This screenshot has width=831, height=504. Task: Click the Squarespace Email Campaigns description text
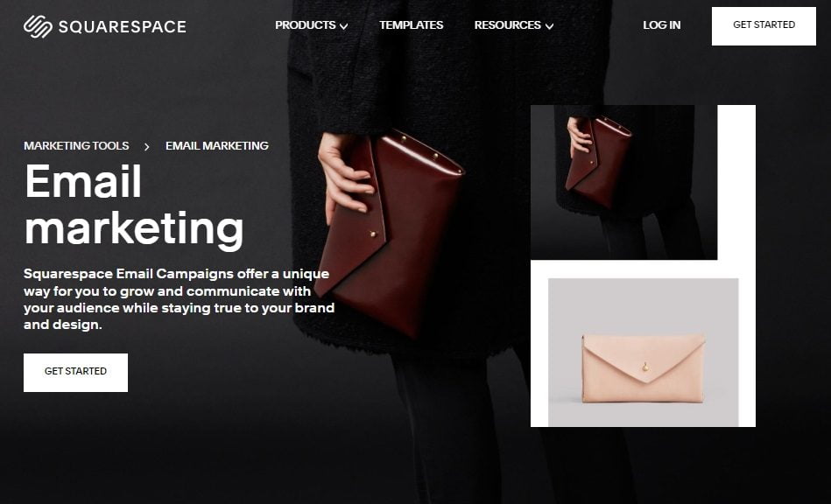pos(180,299)
